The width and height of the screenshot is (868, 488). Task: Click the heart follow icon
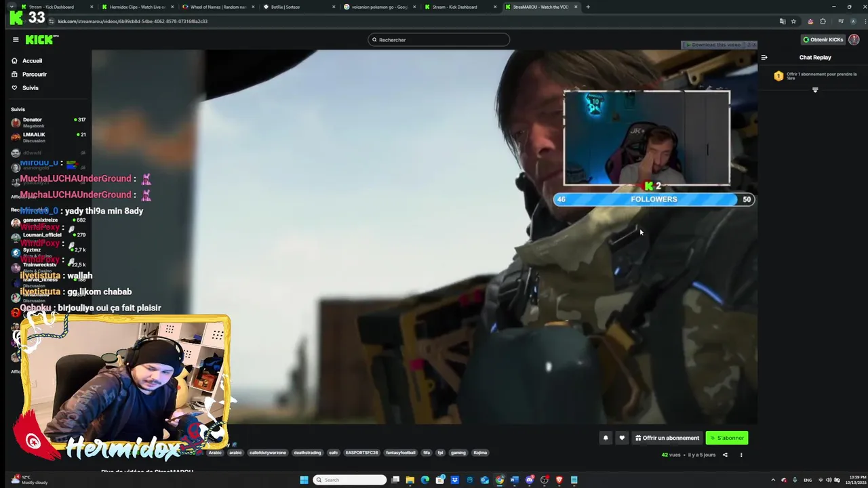(622, 438)
